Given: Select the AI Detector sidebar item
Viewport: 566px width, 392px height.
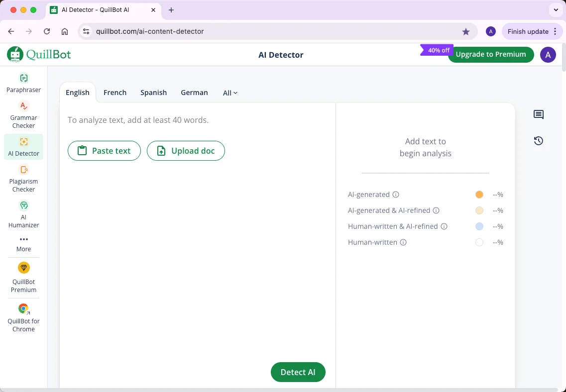Looking at the screenshot, I should click(x=23, y=147).
